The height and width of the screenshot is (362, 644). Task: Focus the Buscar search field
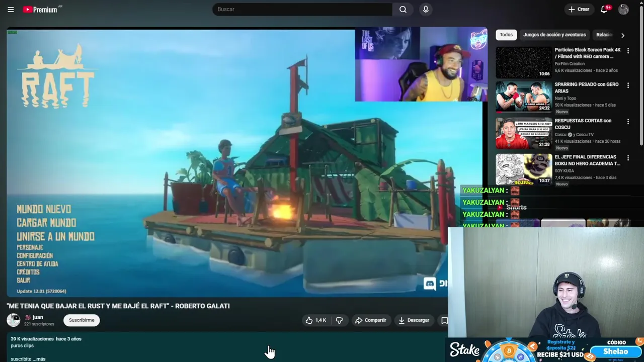coord(302,10)
